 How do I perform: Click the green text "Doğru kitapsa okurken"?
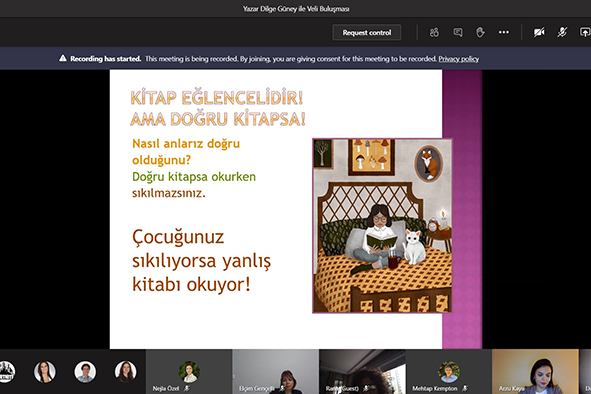click(x=194, y=177)
